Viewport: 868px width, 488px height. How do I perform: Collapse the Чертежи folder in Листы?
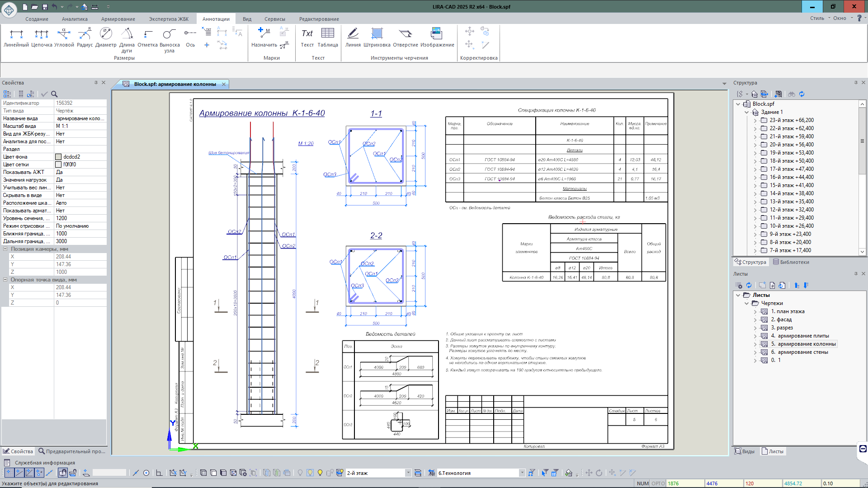click(747, 303)
